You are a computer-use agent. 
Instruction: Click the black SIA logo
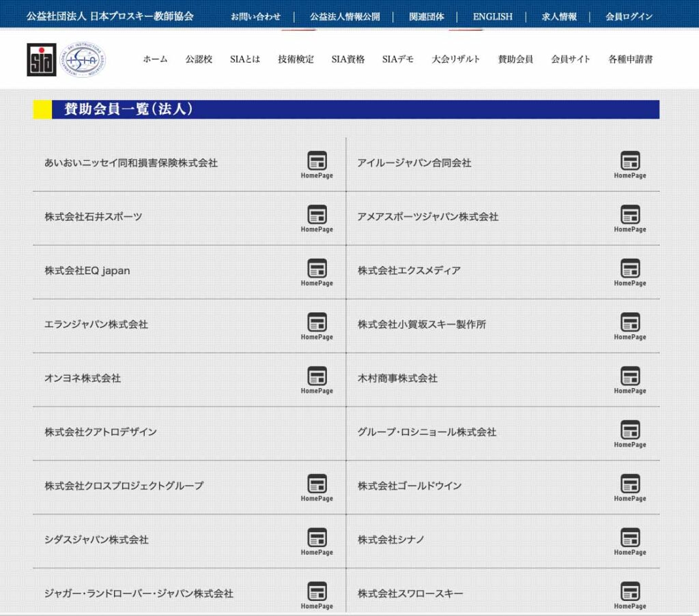tap(42, 59)
